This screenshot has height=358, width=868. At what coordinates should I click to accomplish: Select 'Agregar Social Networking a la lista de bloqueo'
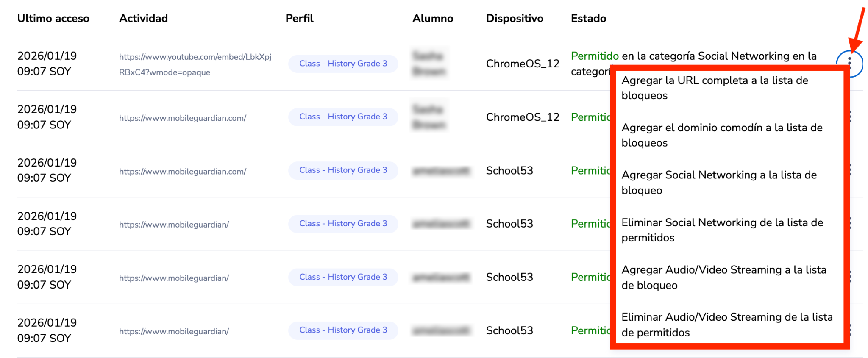[719, 183]
